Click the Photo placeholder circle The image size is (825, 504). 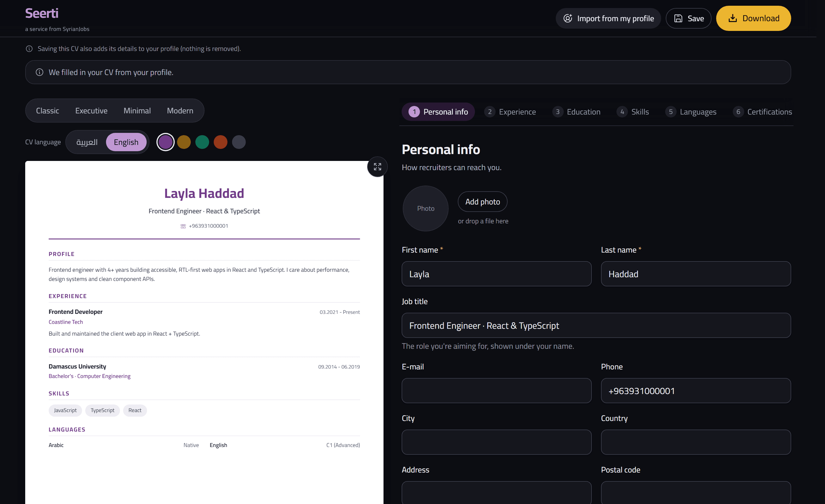pos(426,208)
